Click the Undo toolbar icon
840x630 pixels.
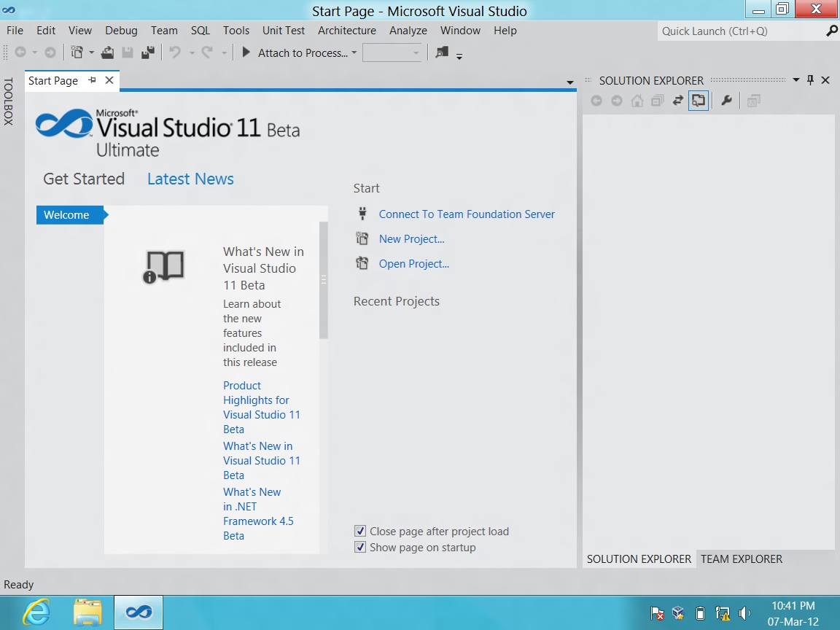(175, 52)
